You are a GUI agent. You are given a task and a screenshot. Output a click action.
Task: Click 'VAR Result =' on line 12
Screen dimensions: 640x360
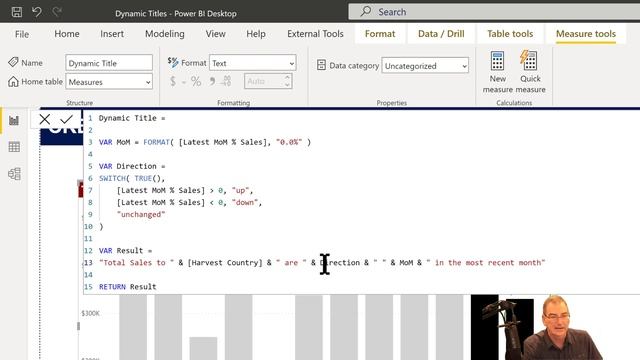coord(125,251)
